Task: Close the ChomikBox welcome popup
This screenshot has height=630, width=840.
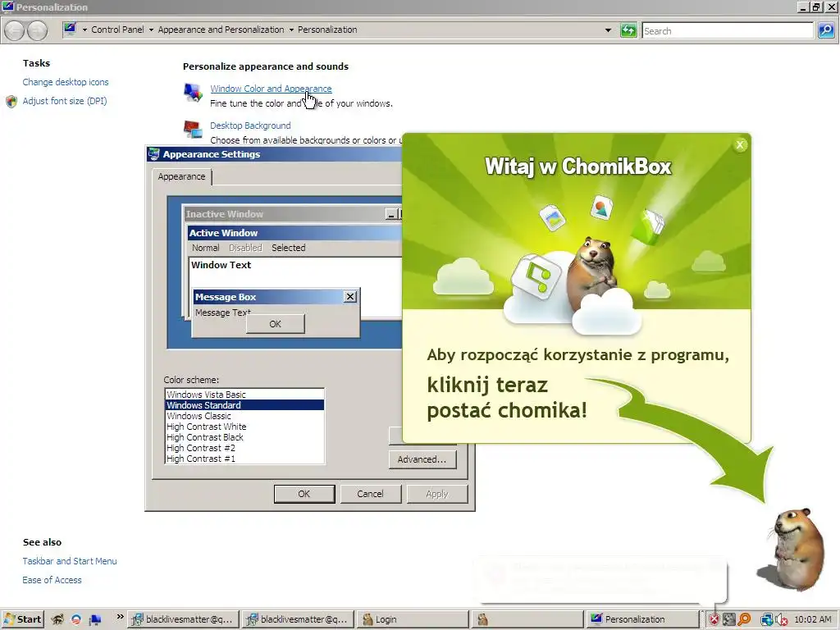Action: (x=740, y=144)
